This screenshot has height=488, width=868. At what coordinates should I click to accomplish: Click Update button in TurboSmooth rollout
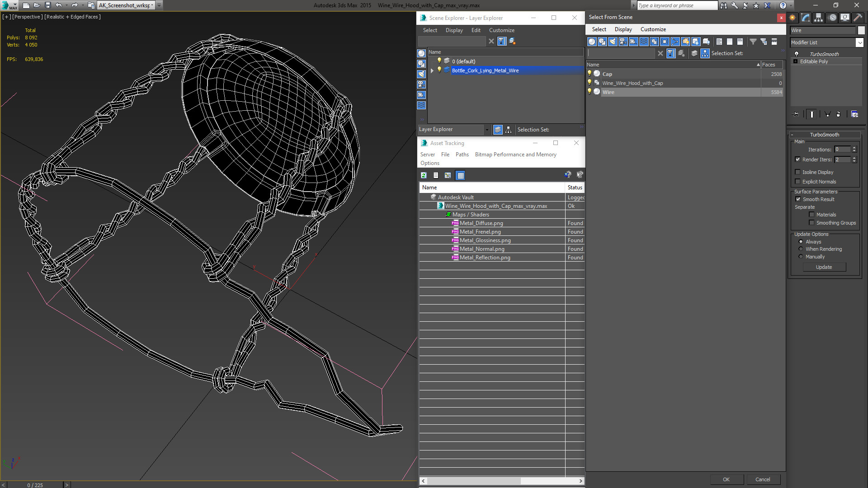(824, 267)
